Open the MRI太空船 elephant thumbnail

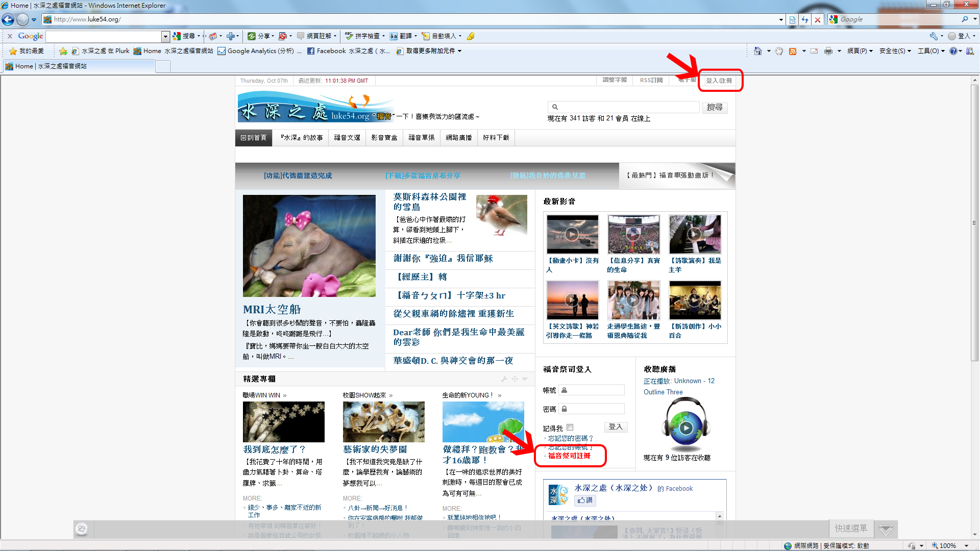[x=309, y=246]
